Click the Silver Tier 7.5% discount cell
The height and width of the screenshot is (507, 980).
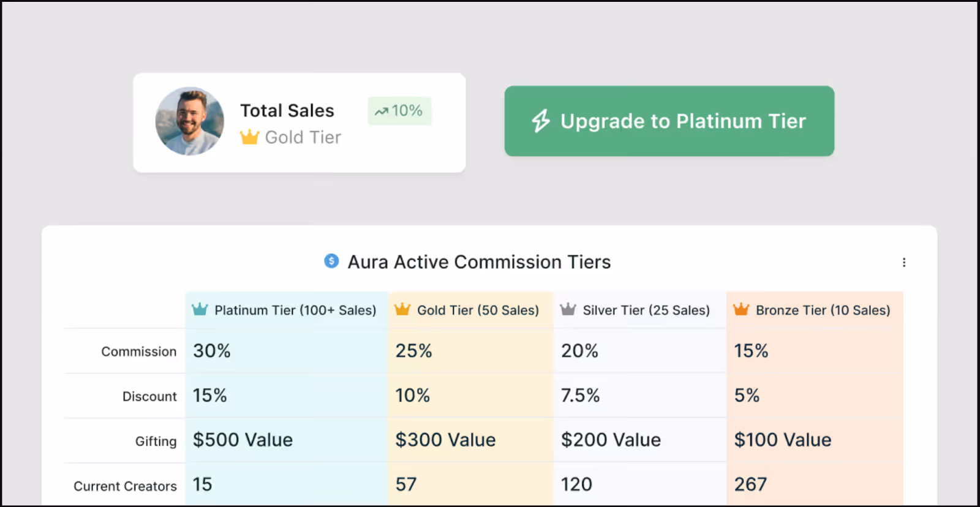(580, 396)
